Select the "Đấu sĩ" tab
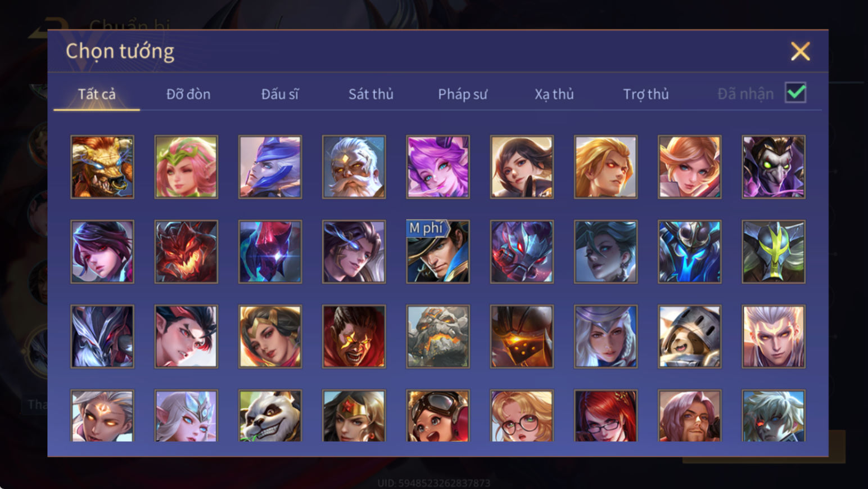This screenshot has height=489, width=868. 280,94
